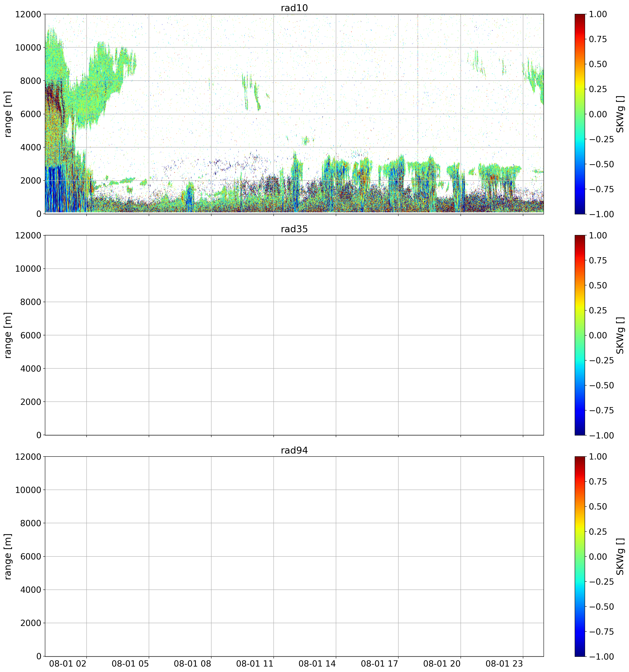Click the 'SKWg []' label beside rad94 colorbar
This screenshot has height=672, width=629.
pos(620,556)
